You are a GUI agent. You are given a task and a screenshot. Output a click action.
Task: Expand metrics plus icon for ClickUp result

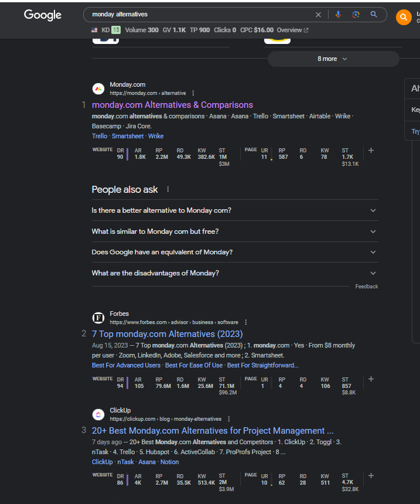point(371,476)
